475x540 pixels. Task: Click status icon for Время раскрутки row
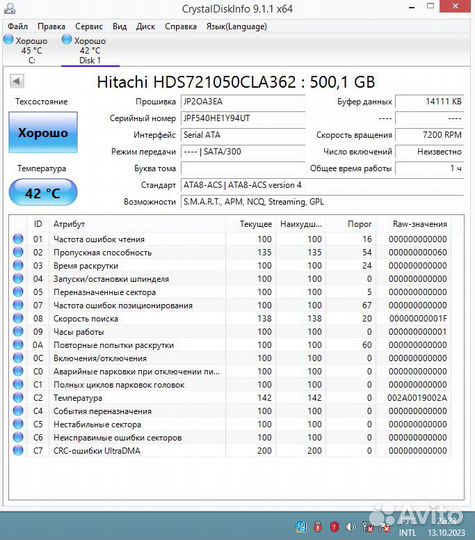[18, 265]
